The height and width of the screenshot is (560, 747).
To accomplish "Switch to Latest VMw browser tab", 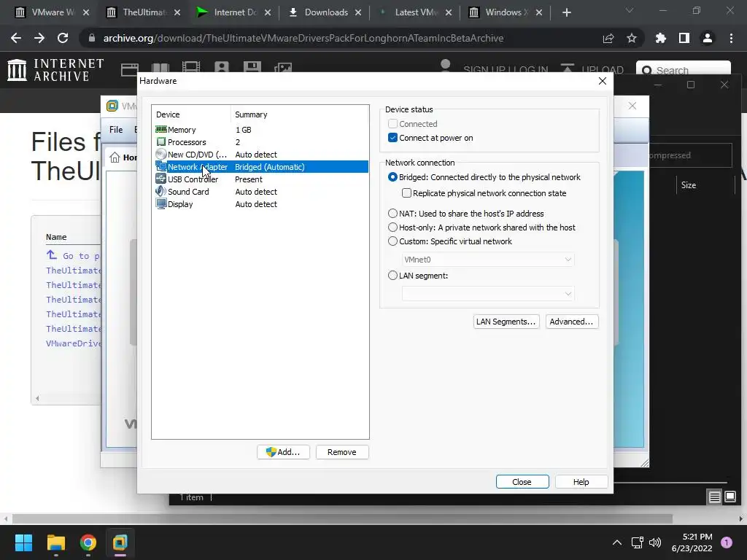I will pos(414,12).
